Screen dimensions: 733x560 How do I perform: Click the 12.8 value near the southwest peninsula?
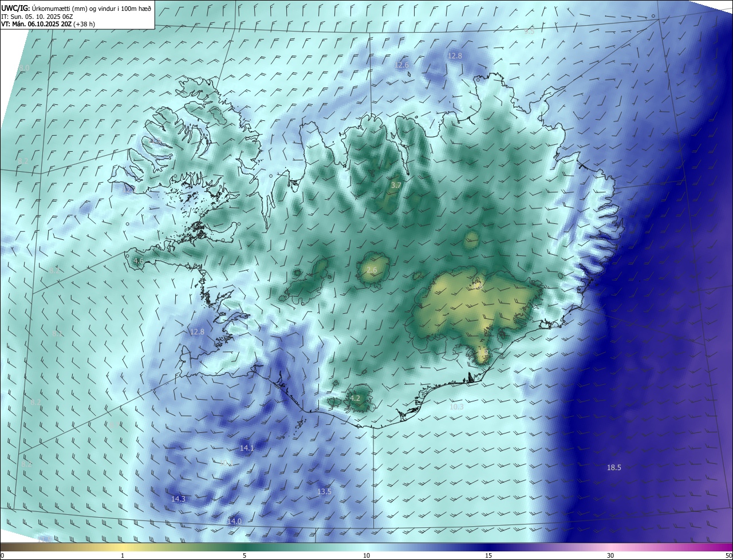click(x=197, y=332)
